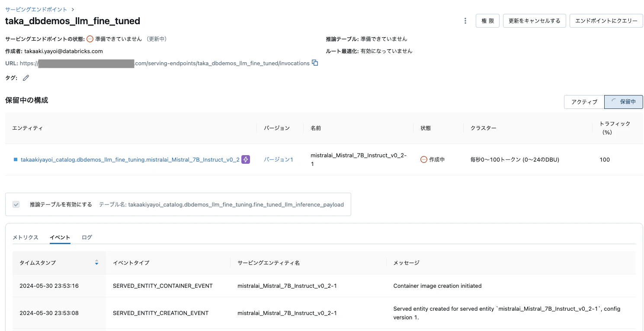
Task: Click the purple lightning bolt entity badge
Action: click(x=246, y=159)
